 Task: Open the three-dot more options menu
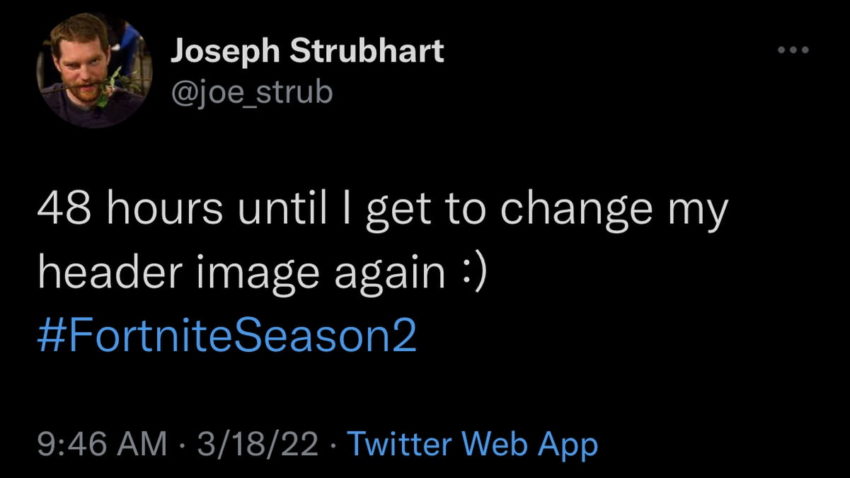click(x=796, y=49)
